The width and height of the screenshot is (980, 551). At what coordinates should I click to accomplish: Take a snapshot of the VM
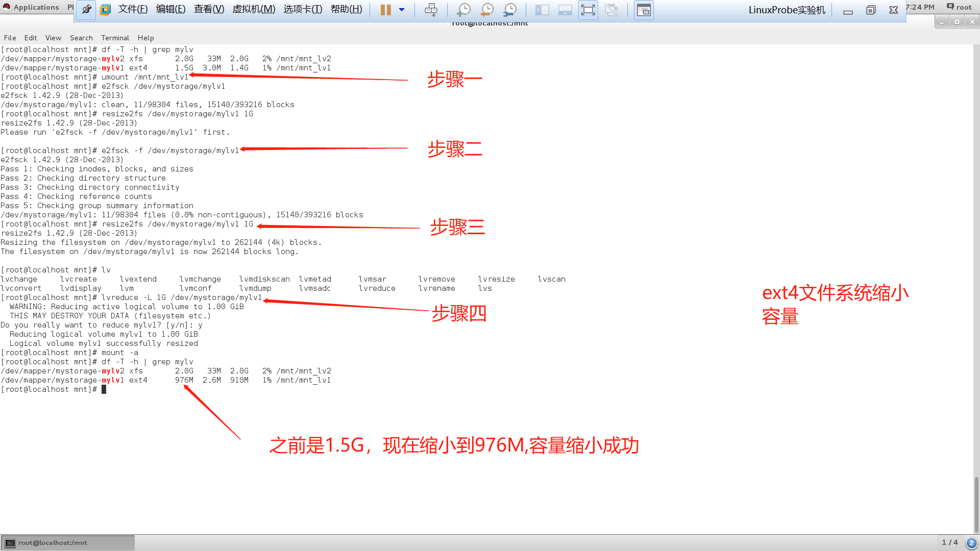click(463, 10)
